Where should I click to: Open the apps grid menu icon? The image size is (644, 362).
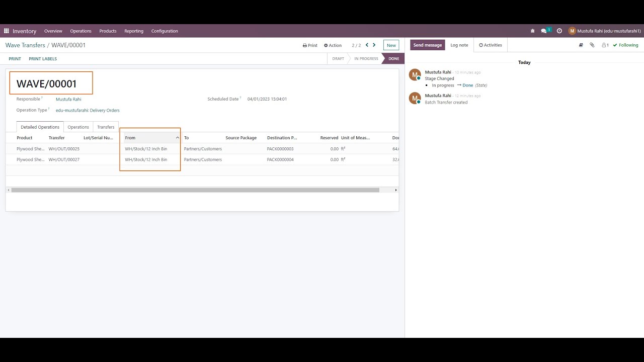7,31
